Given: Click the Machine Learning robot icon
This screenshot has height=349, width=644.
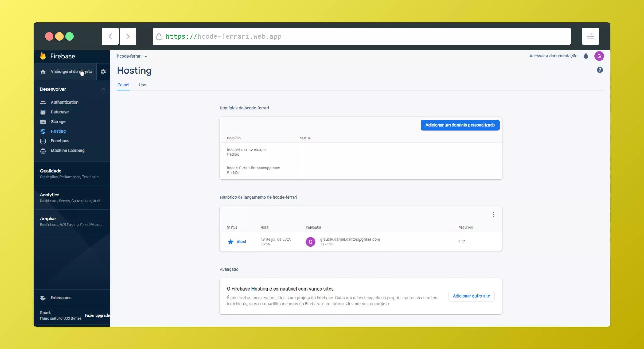Looking at the screenshot, I should [x=43, y=151].
